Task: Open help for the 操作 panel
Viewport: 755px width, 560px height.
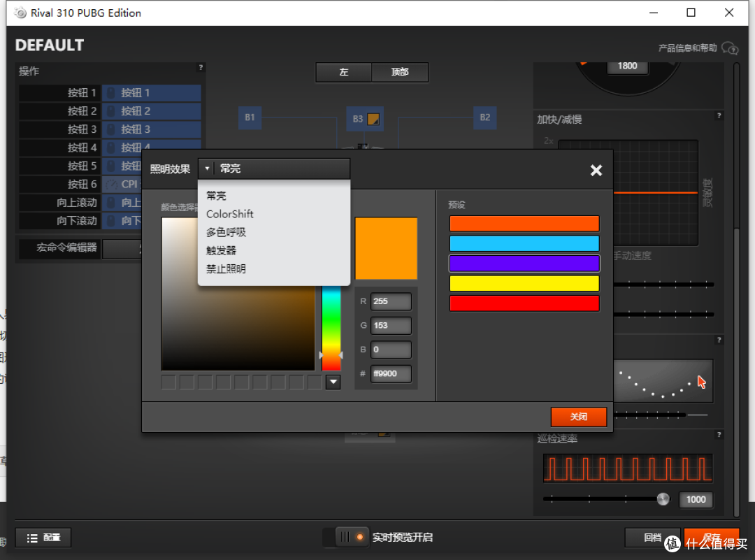Action: (201, 67)
